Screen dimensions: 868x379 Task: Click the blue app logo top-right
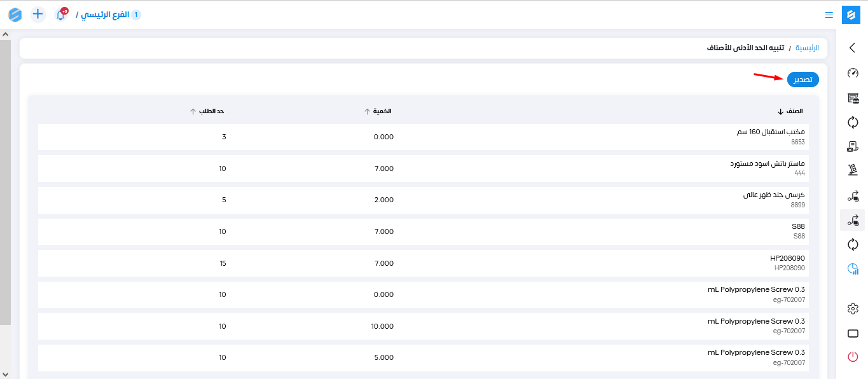coord(851,15)
